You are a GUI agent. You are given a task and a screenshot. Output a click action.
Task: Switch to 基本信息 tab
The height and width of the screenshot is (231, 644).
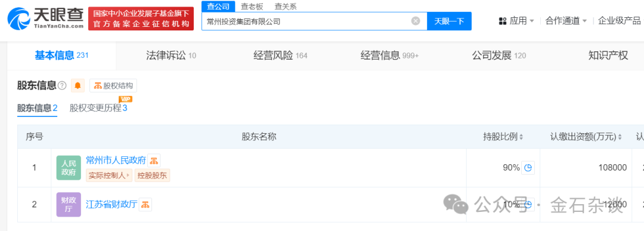61,55
